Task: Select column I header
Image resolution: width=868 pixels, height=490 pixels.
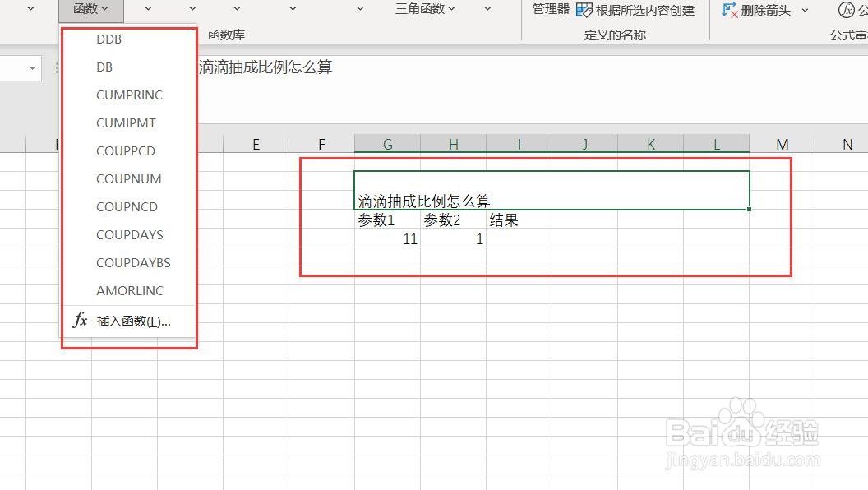Action: pos(519,144)
